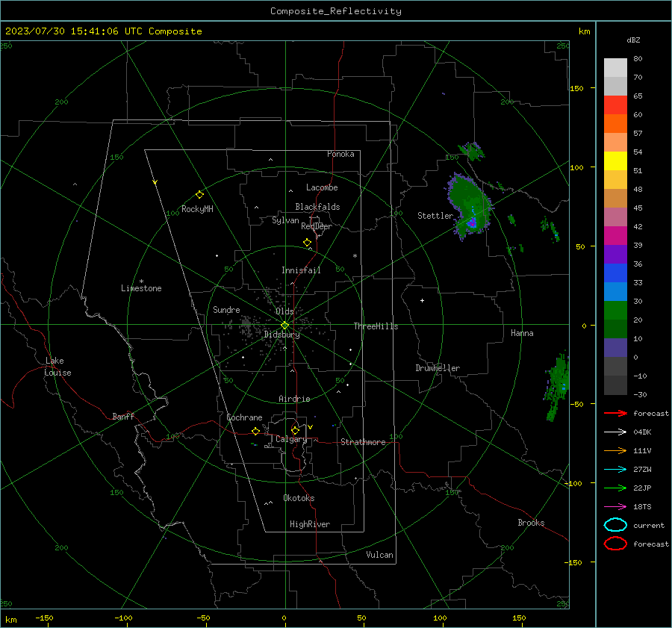Click the current legend label

649,526
